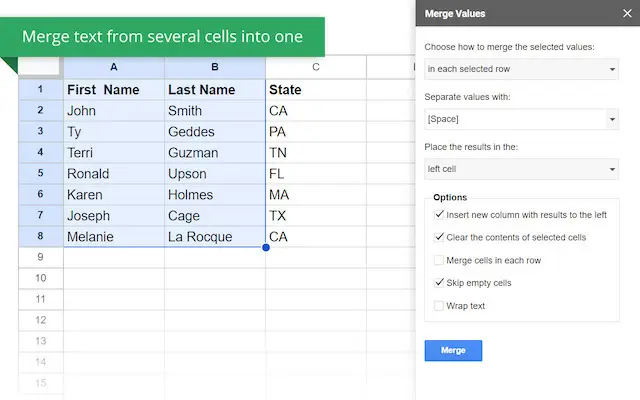Select the cell containing 'Joseph'

point(114,216)
